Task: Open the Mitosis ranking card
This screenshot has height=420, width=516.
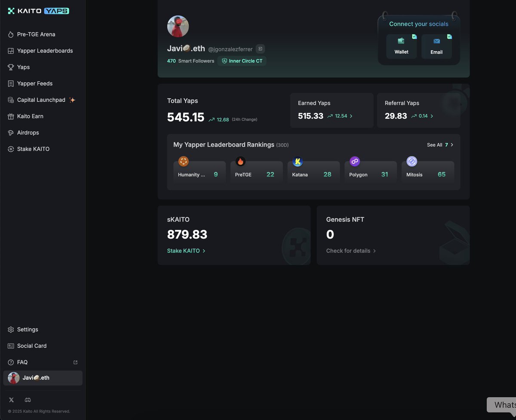Action: pyautogui.click(x=428, y=172)
